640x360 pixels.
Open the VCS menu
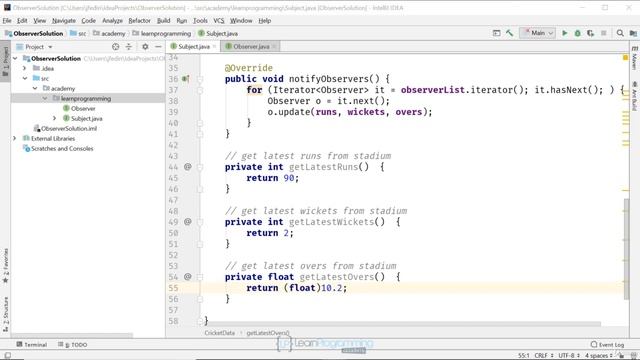219,20
